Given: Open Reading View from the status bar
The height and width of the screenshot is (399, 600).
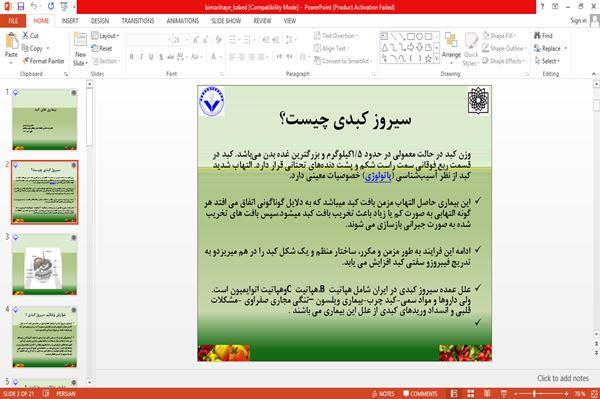Looking at the screenshot, I should coord(487,394).
